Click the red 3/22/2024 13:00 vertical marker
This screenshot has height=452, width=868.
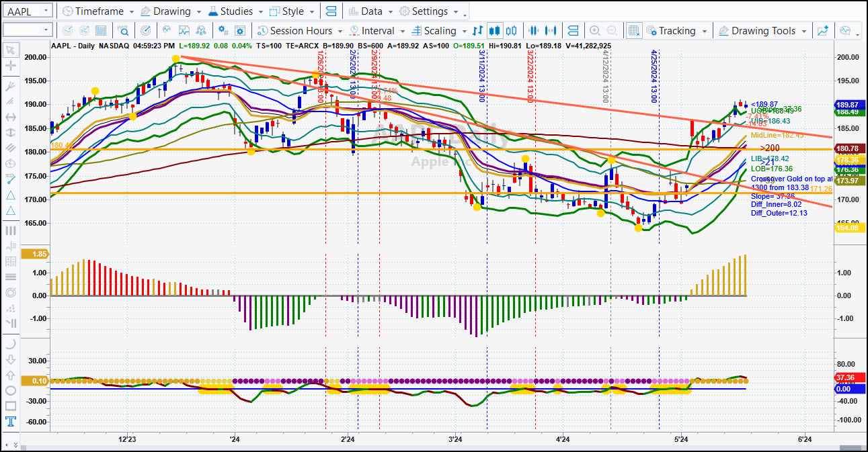click(x=531, y=76)
